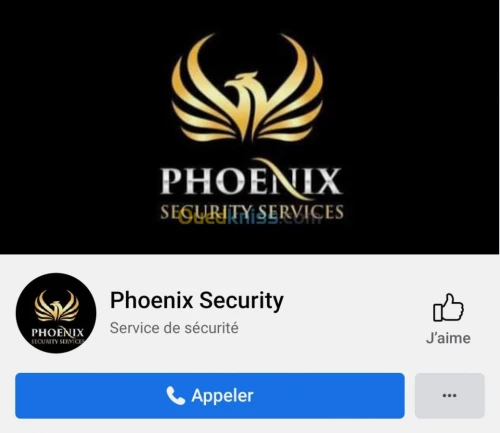Click the large PHOENIX wordmark in cover

point(251,181)
